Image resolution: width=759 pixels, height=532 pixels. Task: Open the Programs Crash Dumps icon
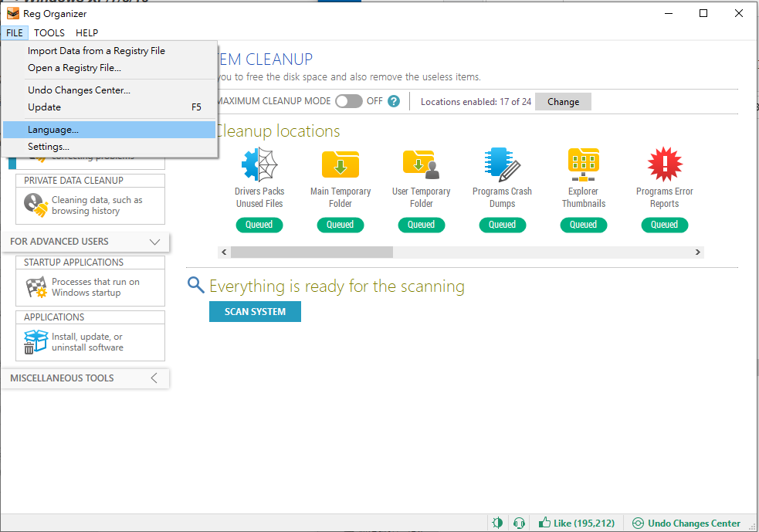coord(502,164)
